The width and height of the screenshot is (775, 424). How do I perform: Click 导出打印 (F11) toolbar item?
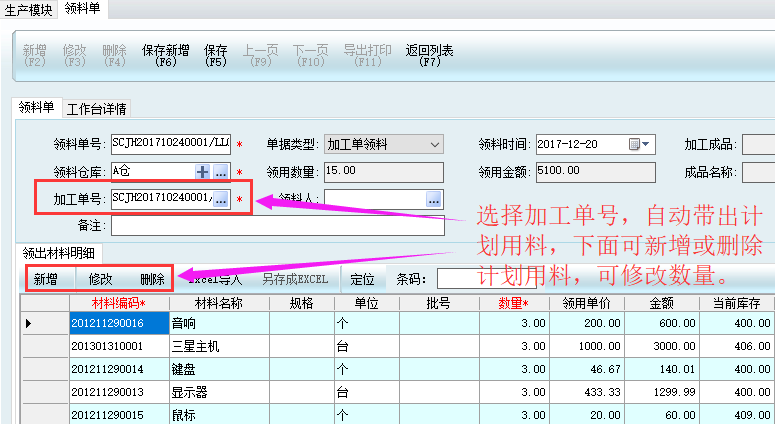pyautogui.click(x=367, y=55)
